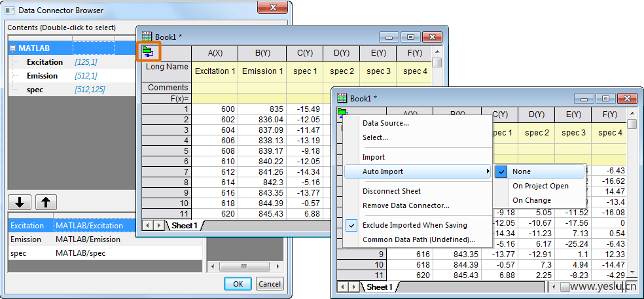Click cell value -15.49 in first Book1

click(x=305, y=109)
